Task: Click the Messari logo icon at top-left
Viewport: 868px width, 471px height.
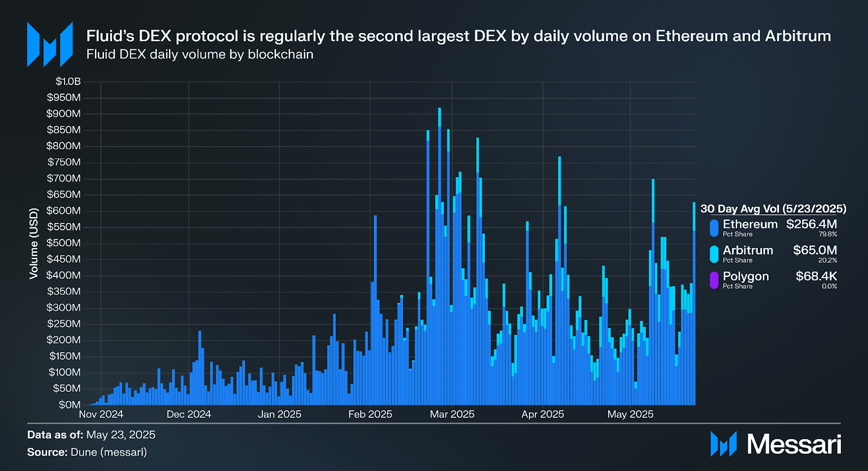Action: coord(50,44)
